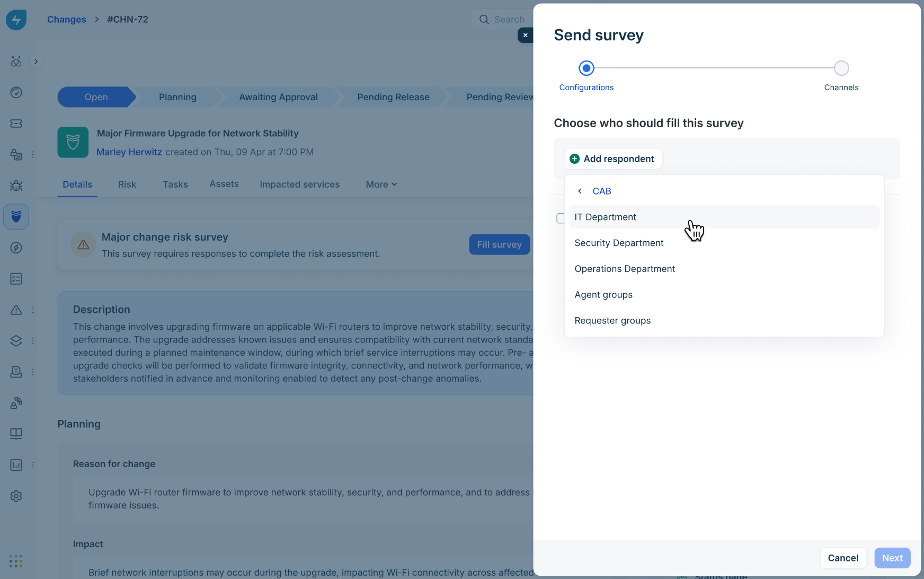Open the workspace switcher icon in sidebar
This screenshot has height=579, width=924.
[16, 62]
